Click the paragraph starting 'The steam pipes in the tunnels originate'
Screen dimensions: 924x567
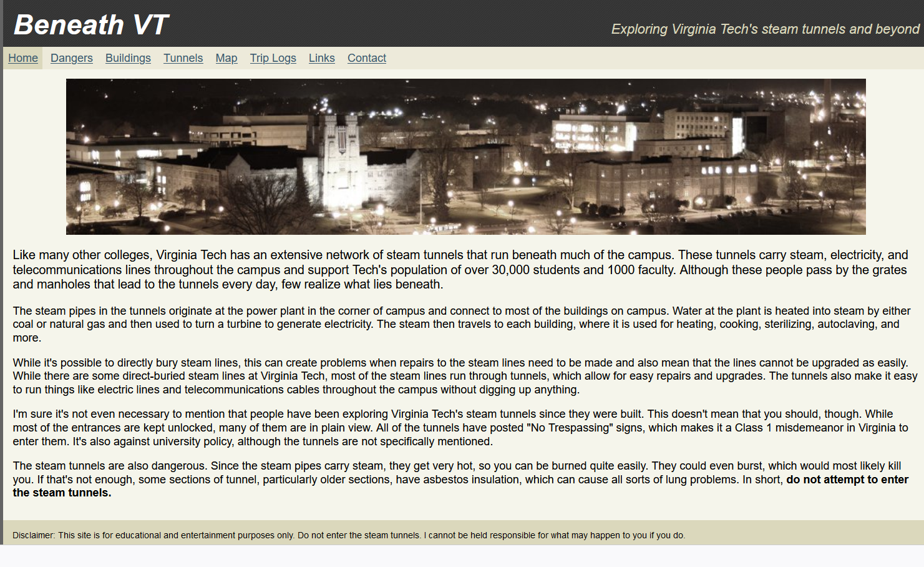tap(462, 324)
